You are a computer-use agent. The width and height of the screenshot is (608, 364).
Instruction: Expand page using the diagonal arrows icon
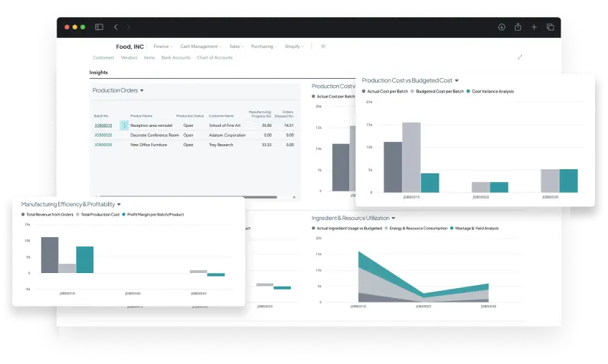520,57
